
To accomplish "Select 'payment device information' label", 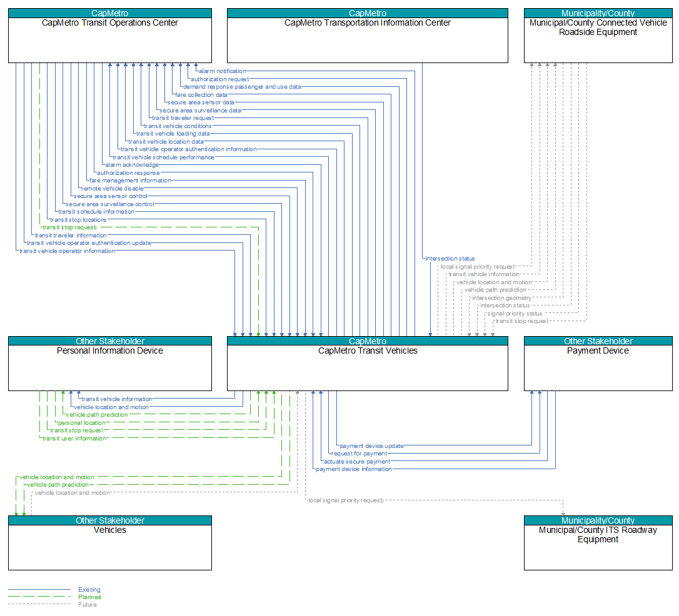I will [355, 469].
